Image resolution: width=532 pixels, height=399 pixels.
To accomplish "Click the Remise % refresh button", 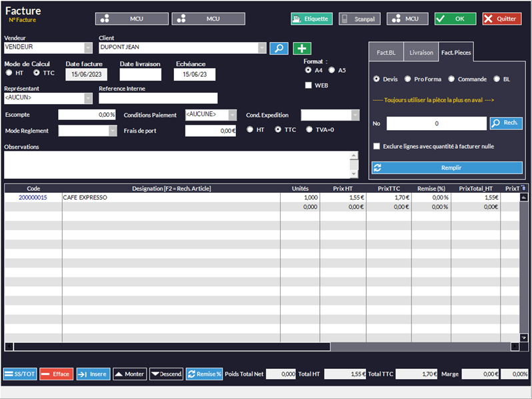I will [x=204, y=374].
